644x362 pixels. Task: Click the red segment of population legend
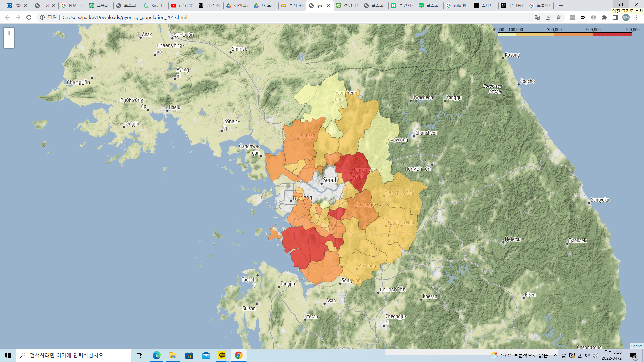tap(612, 34)
